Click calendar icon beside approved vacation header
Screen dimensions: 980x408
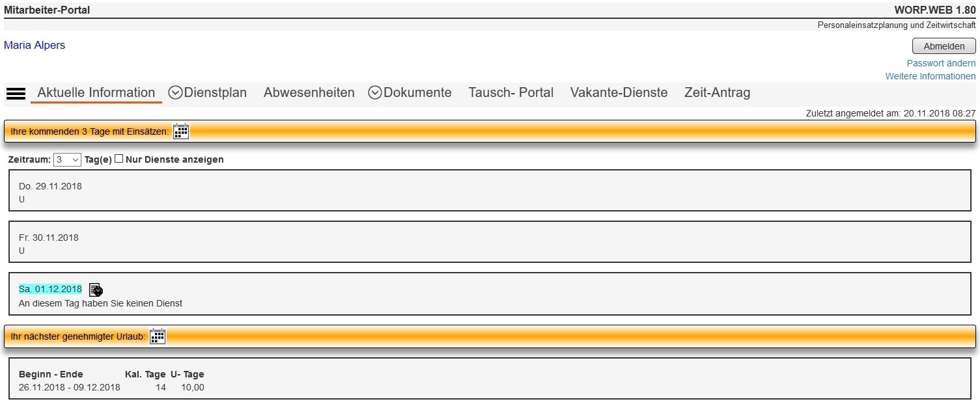[158, 336]
